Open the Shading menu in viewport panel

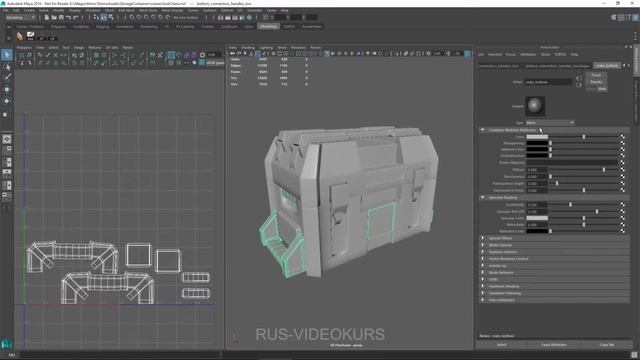pos(248,48)
